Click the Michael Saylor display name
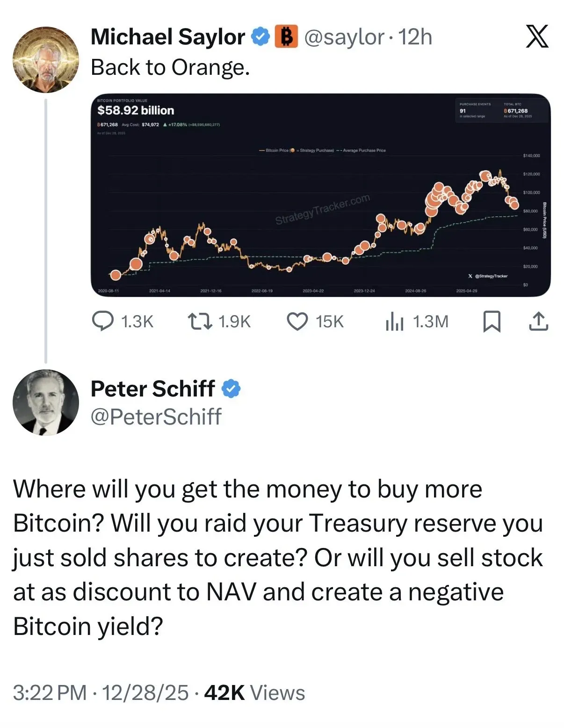The height and width of the screenshot is (728, 564). point(167,37)
